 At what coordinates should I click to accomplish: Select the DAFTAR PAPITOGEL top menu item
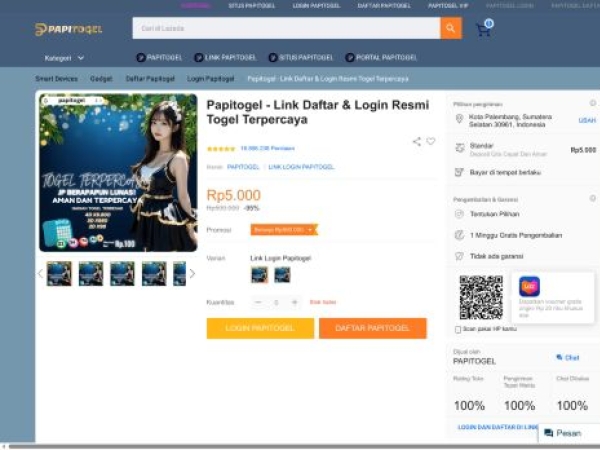point(384,6)
